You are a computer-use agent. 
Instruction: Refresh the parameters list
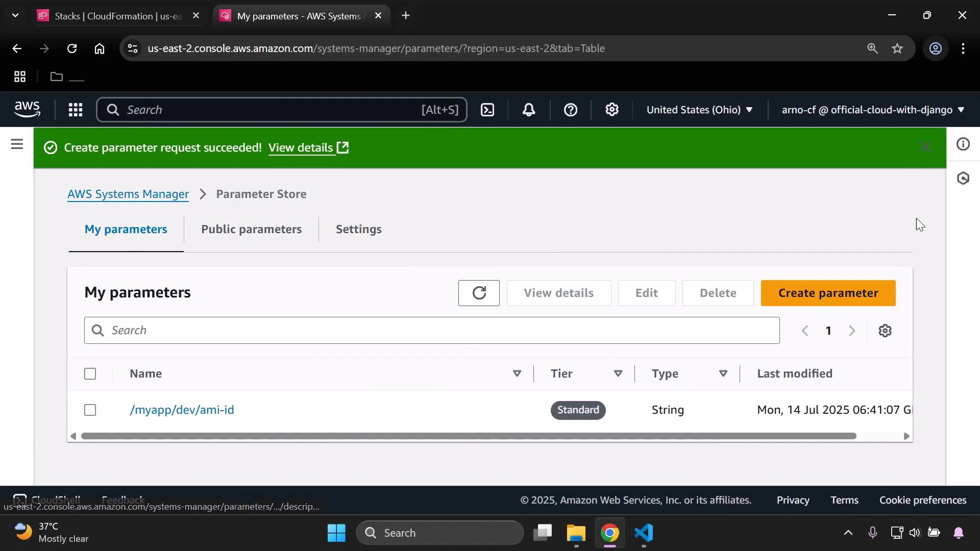point(479,293)
